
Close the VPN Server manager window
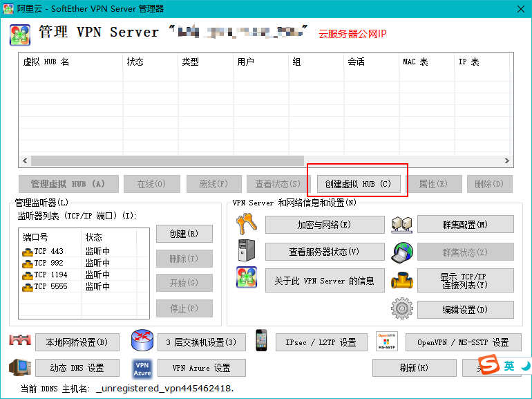(x=521, y=9)
